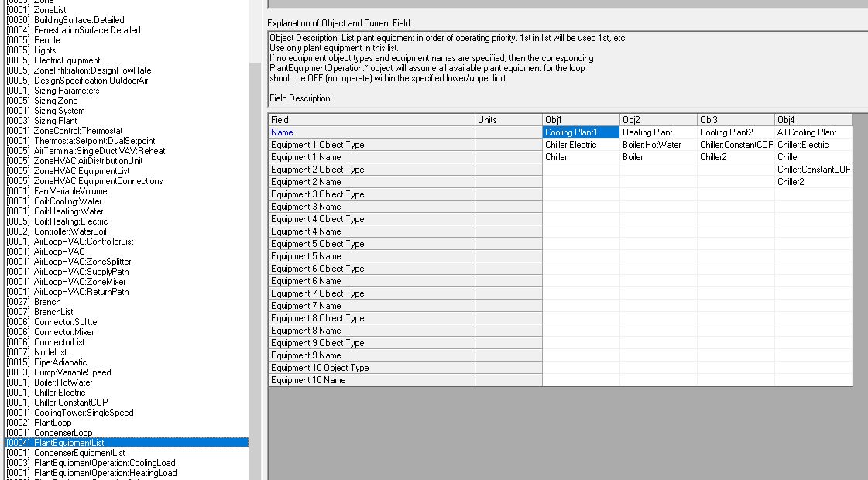Choose Boiler:HotWater in the class list

[x=63, y=382]
